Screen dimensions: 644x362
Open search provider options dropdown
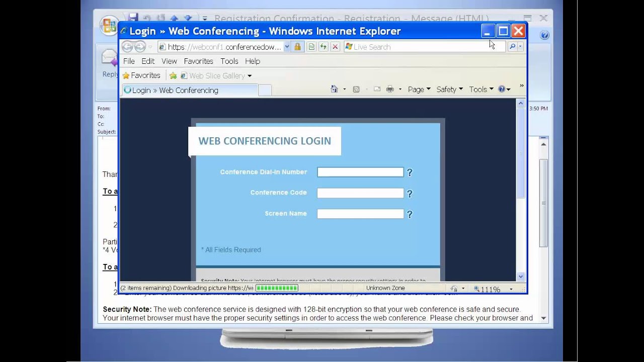520,47
